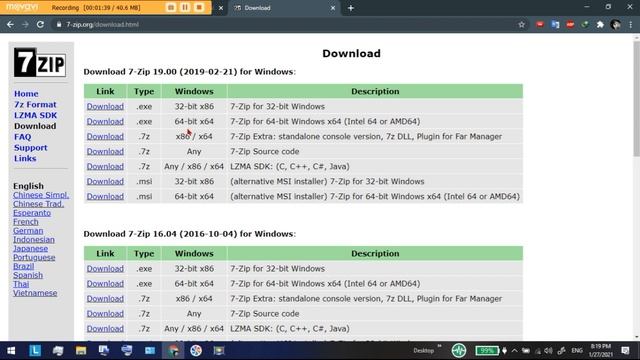Open the blue L app in taskbar

click(x=35, y=351)
